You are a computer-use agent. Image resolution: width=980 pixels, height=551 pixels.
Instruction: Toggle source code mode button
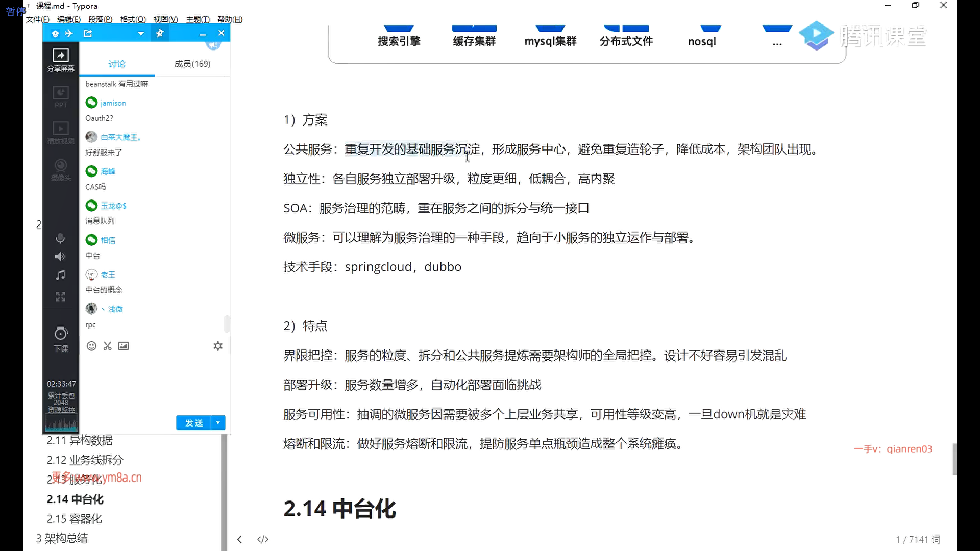click(263, 539)
